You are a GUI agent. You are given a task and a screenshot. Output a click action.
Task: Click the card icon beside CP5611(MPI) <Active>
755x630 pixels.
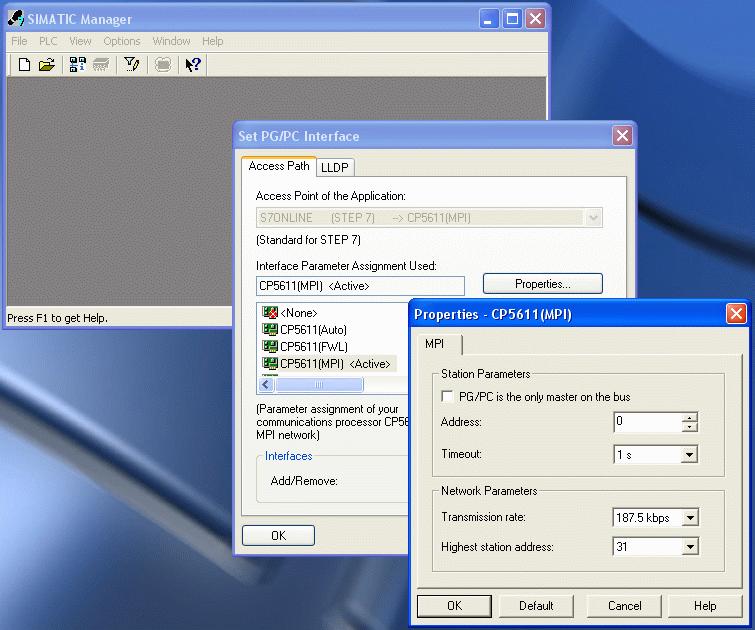pyautogui.click(x=270, y=363)
